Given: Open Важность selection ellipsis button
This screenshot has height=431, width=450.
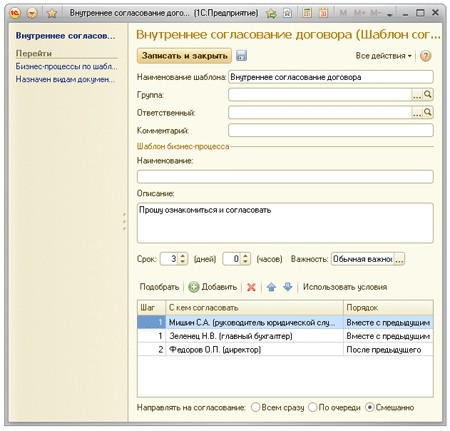Looking at the screenshot, I should point(399,259).
